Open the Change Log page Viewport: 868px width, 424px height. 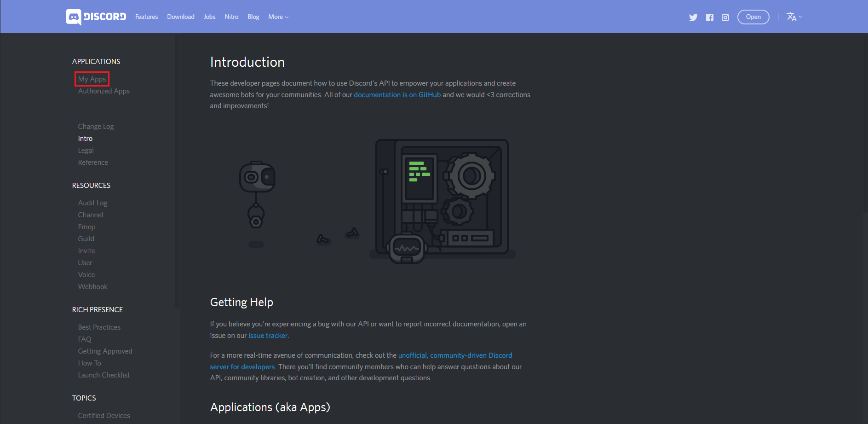pyautogui.click(x=96, y=127)
